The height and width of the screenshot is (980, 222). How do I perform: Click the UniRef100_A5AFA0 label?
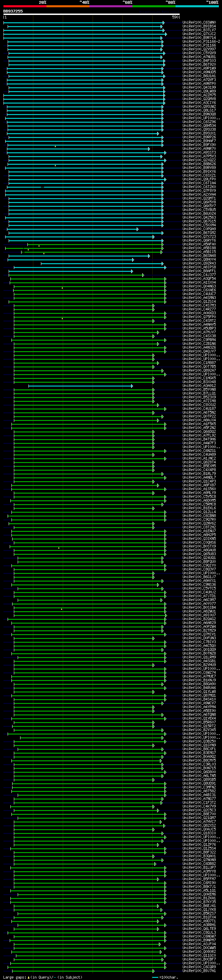point(199,244)
